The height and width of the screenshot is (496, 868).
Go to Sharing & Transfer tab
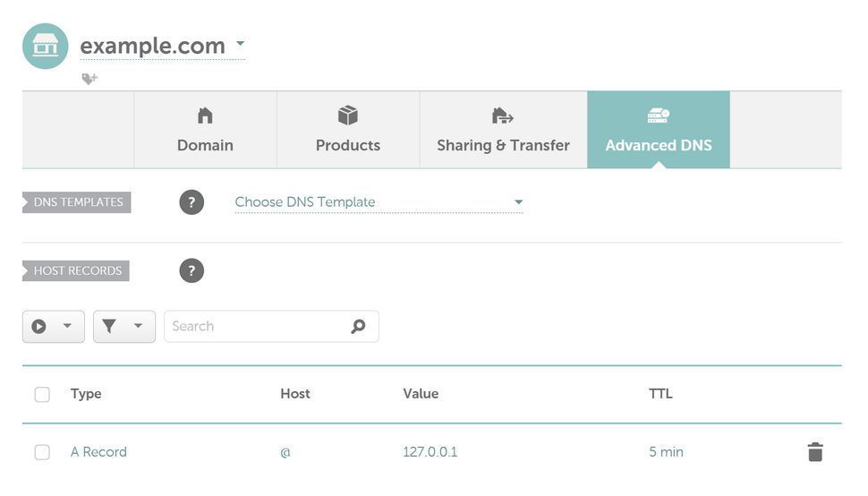[503, 130]
